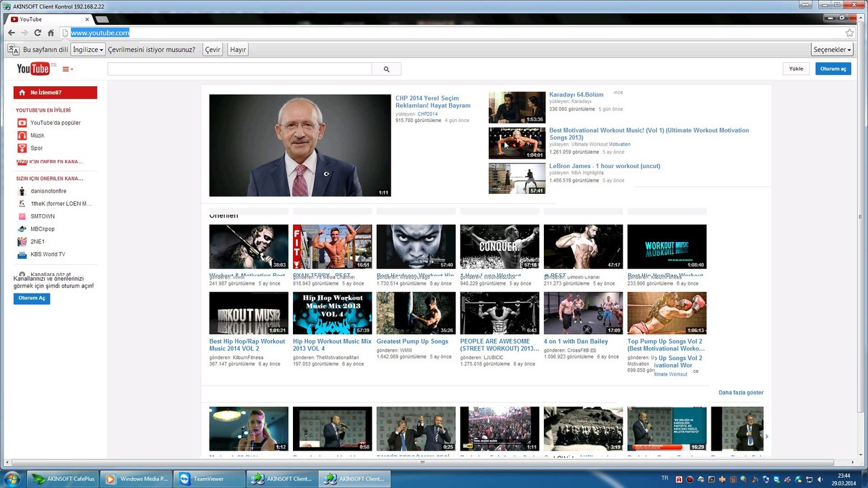Open the MBCkpop channel avatar
Image resolution: width=868 pixels, height=488 pixels.
(x=22, y=229)
